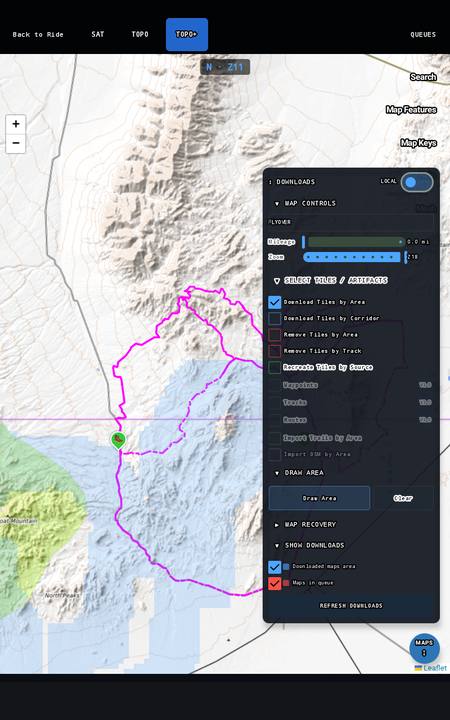Image resolution: width=450 pixels, height=720 pixels.
Task: Toggle the LOCAL switch
Action: (x=416, y=182)
